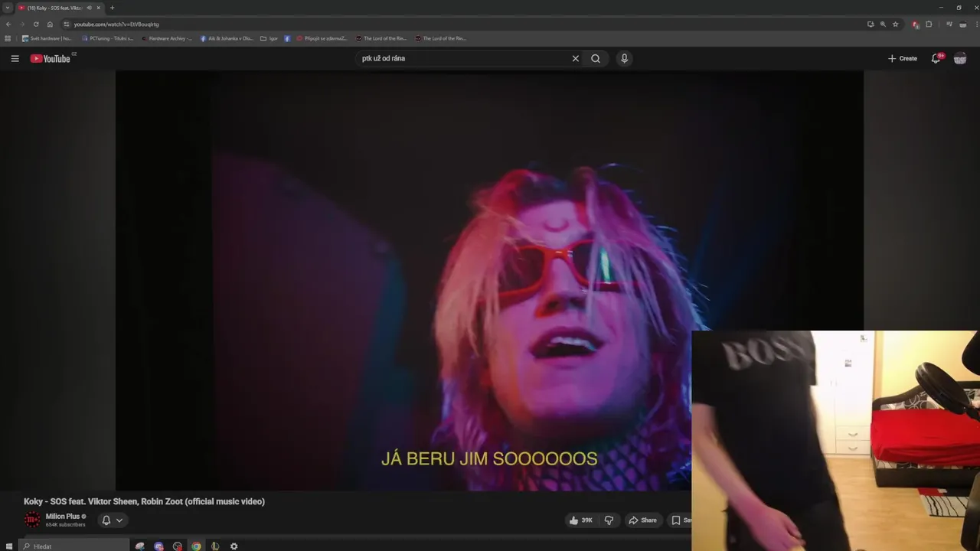Expand the tab search dropdown arrow
The width and height of the screenshot is (980, 551).
[7, 8]
